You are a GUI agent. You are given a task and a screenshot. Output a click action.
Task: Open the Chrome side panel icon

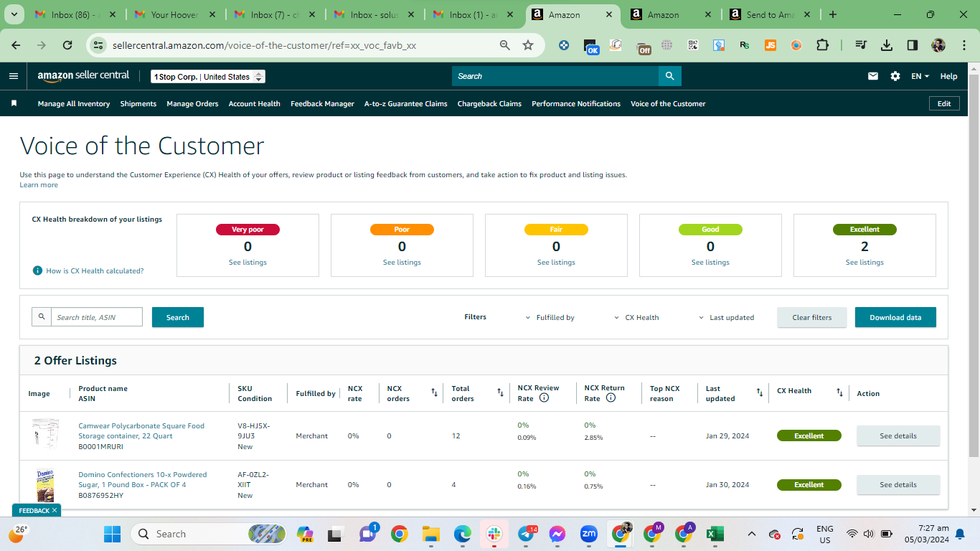[x=913, y=45]
